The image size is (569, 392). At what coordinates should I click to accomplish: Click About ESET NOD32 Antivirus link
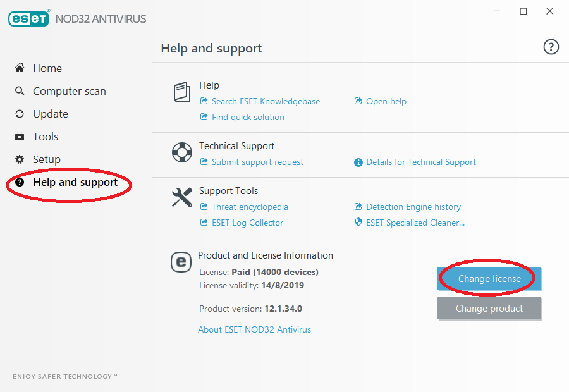click(x=254, y=329)
